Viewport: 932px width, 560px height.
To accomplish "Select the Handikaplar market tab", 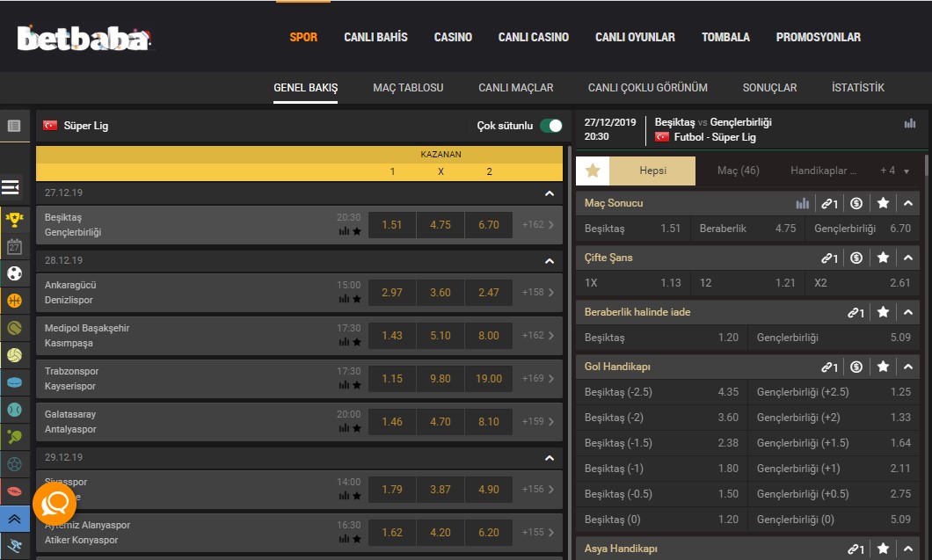I will [823, 171].
